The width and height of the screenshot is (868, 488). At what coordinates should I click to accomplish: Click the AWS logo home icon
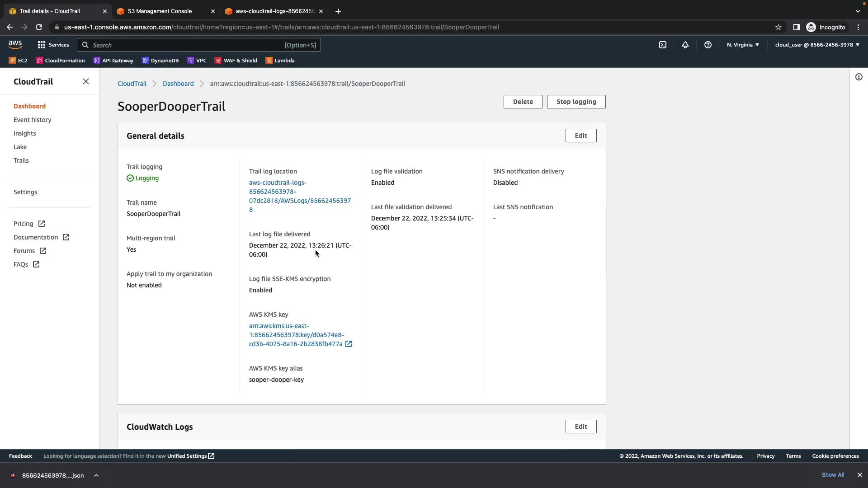pyautogui.click(x=15, y=44)
